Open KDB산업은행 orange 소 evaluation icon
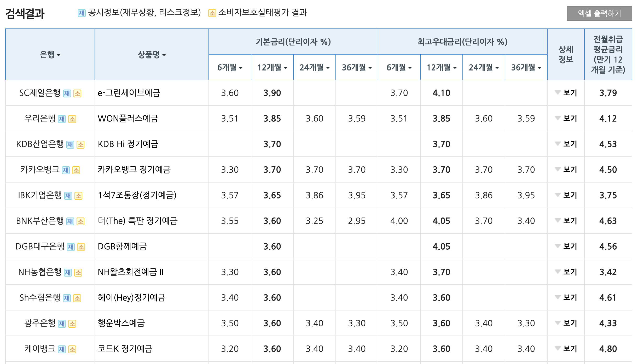 click(x=80, y=145)
